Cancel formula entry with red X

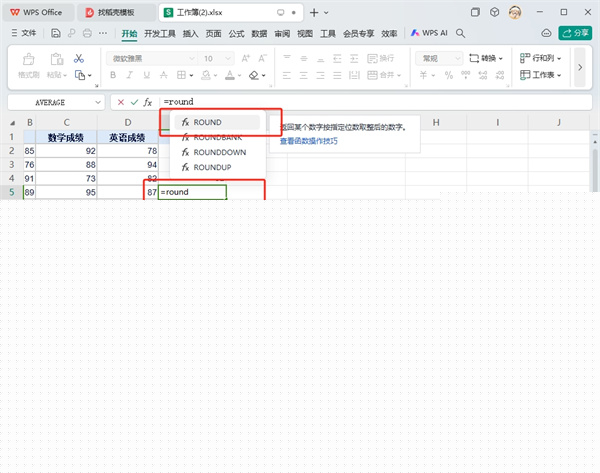[x=121, y=102]
